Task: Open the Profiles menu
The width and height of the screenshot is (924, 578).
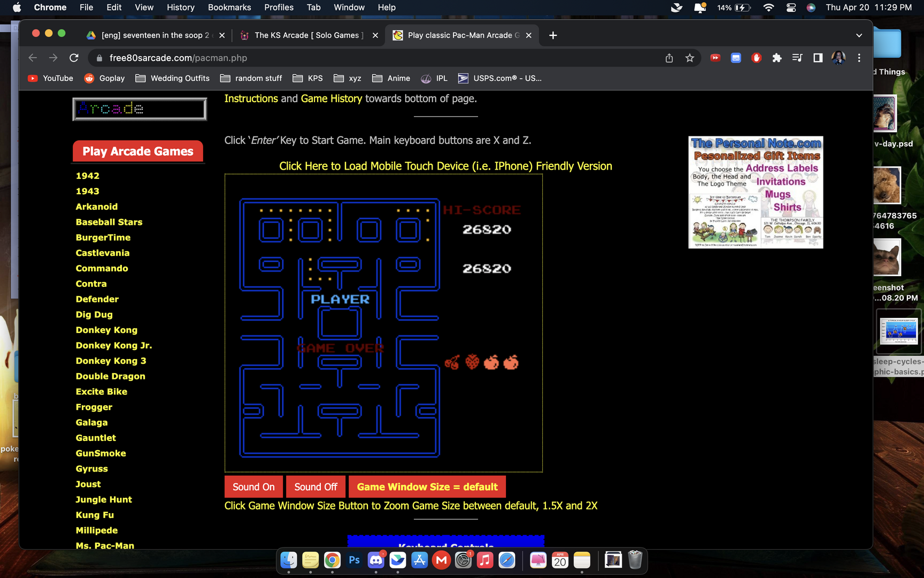Action: tap(279, 7)
